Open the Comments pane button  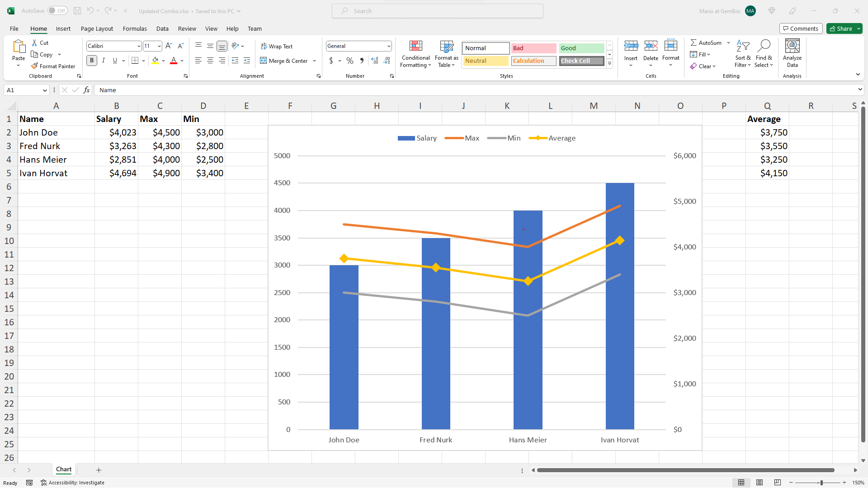click(801, 28)
